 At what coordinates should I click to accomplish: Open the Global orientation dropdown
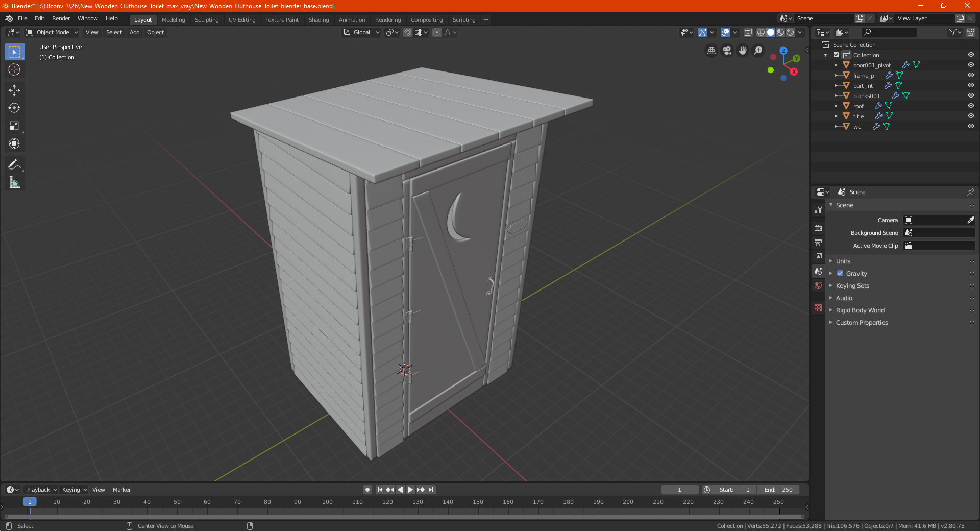point(361,32)
